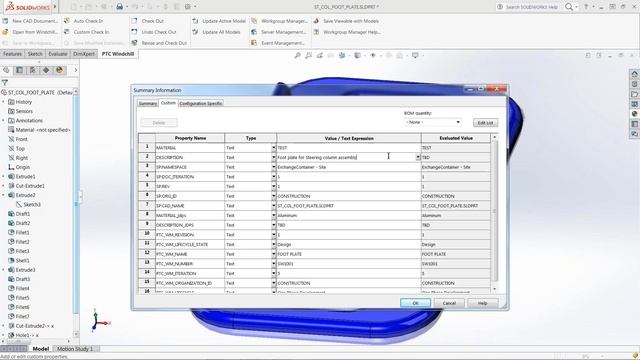Select Material not specified item
640x360 pixels.
pyautogui.click(x=42, y=130)
